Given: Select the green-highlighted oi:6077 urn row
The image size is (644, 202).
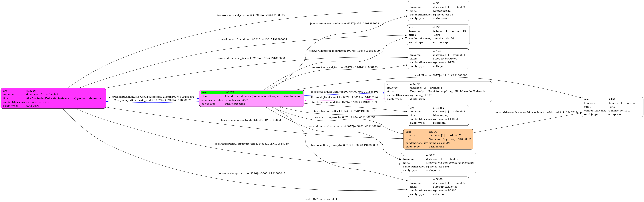Looking at the screenshot, I should (x=251, y=93).
